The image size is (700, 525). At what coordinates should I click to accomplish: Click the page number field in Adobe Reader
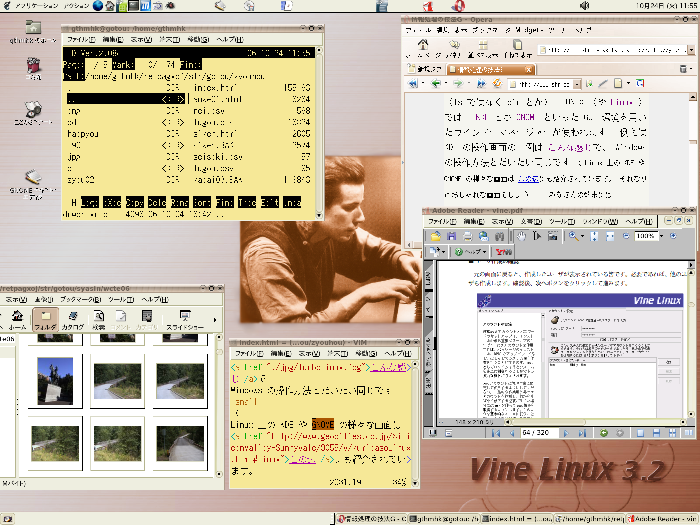point(538,433)
